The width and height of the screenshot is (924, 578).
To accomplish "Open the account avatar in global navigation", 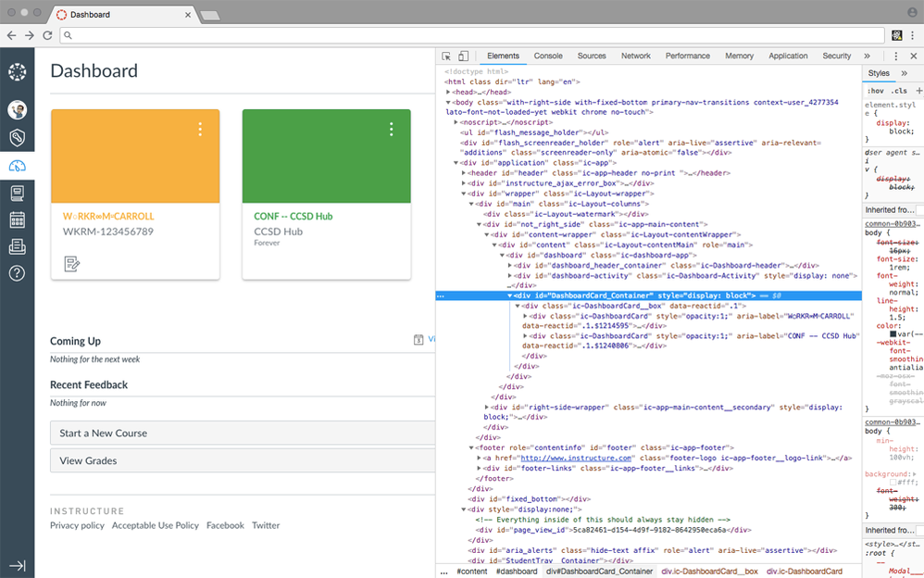I will pos(18,109).
